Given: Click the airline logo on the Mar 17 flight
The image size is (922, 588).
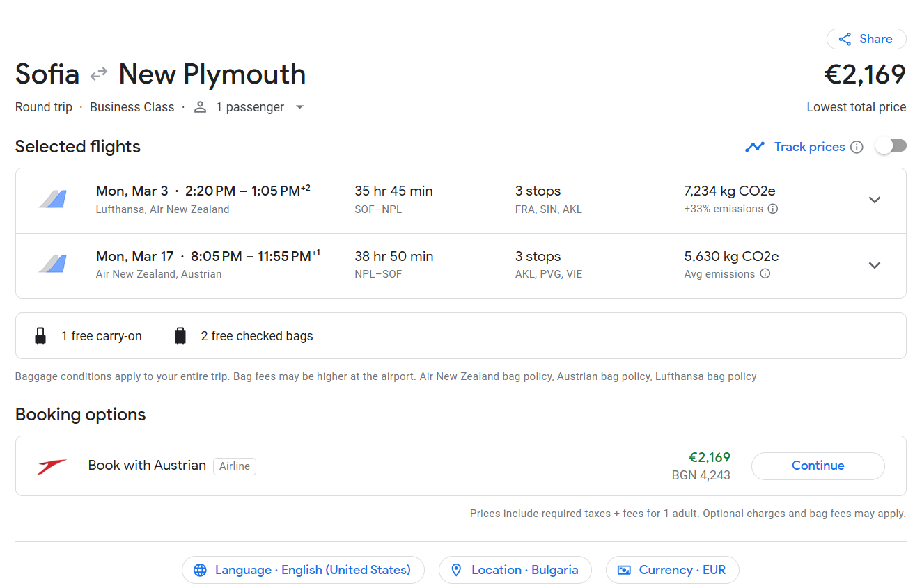Looking at the screenshot, I should tap(52, 265).
